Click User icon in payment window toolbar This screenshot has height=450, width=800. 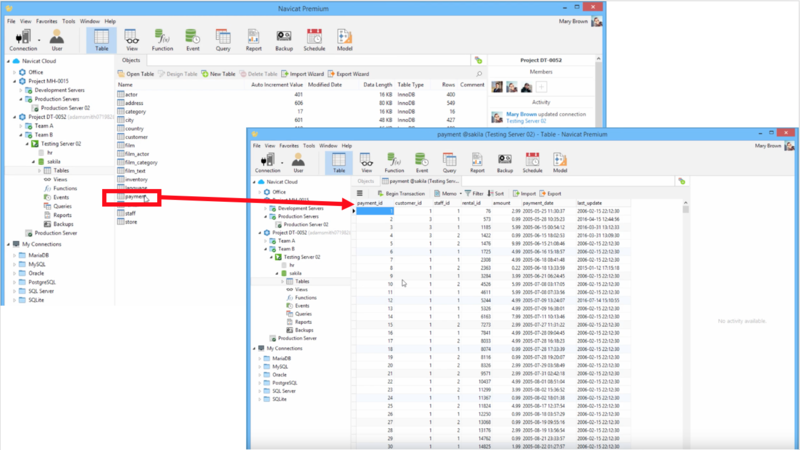click(298, 163)
